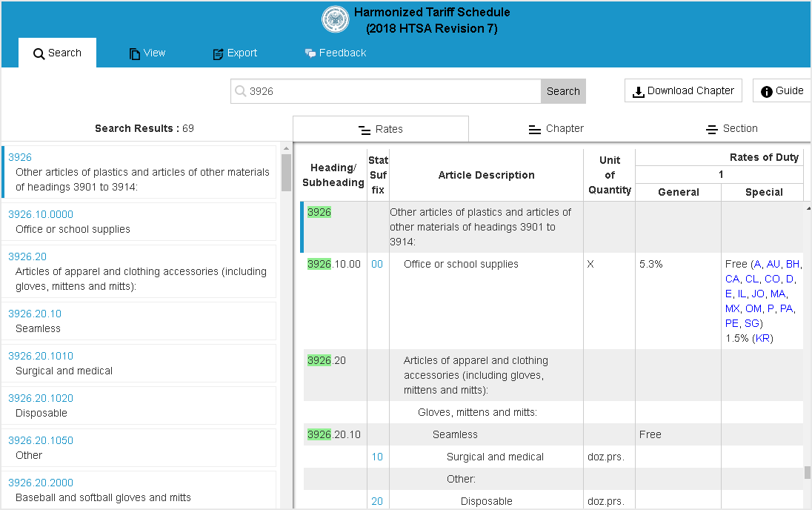The height and width of the screenshot is (510, 812).
Task: Click the USITC seal logo
Action: coord(335,20)
